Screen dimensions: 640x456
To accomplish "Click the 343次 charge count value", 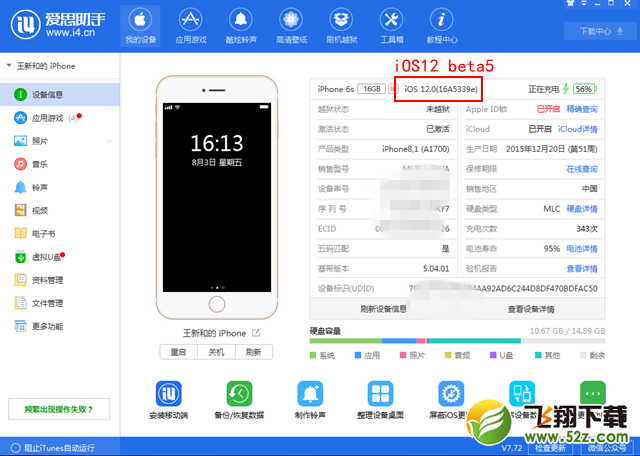I will point(587,229).
